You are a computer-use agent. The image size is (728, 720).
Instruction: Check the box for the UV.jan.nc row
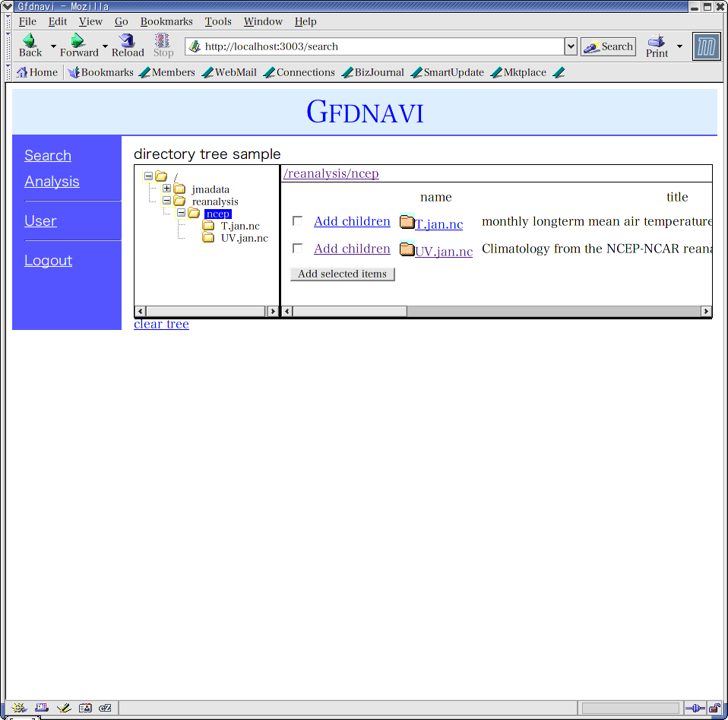[x=298, y=249]
